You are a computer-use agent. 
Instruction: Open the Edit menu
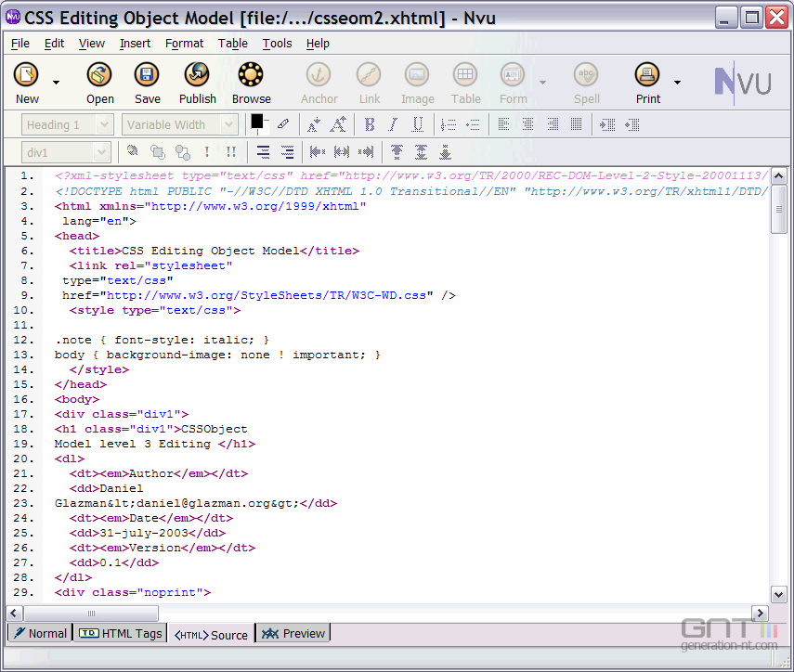coord(54,44)
